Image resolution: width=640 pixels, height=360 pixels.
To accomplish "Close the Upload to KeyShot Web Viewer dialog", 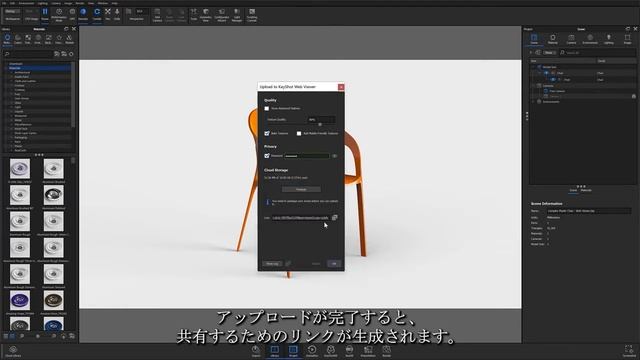I will point(341,87).
